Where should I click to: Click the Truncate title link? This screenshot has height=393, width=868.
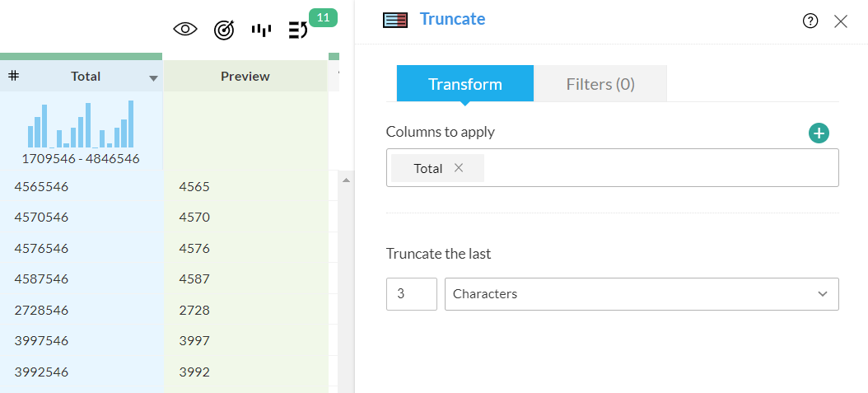point(452,19)
